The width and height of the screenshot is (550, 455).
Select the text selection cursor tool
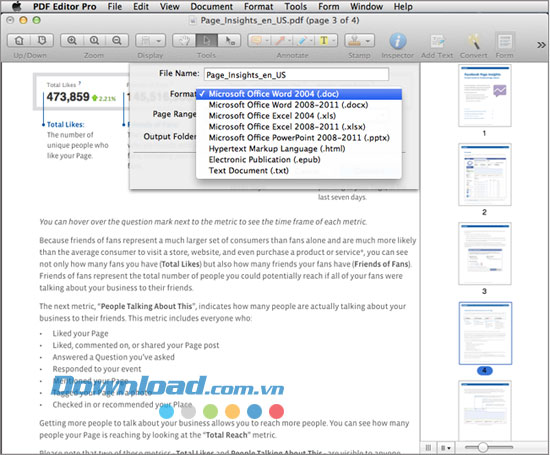pos(207,41)
